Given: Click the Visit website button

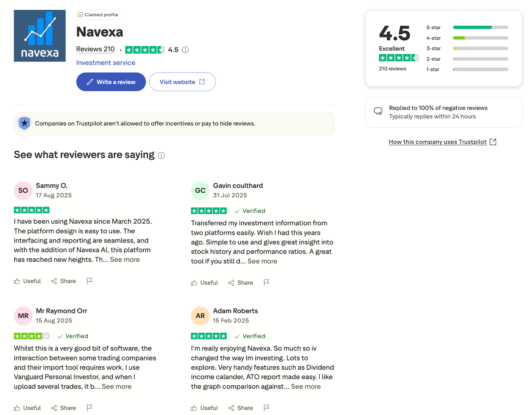Looking at the screenshot, I should [182, 82].
